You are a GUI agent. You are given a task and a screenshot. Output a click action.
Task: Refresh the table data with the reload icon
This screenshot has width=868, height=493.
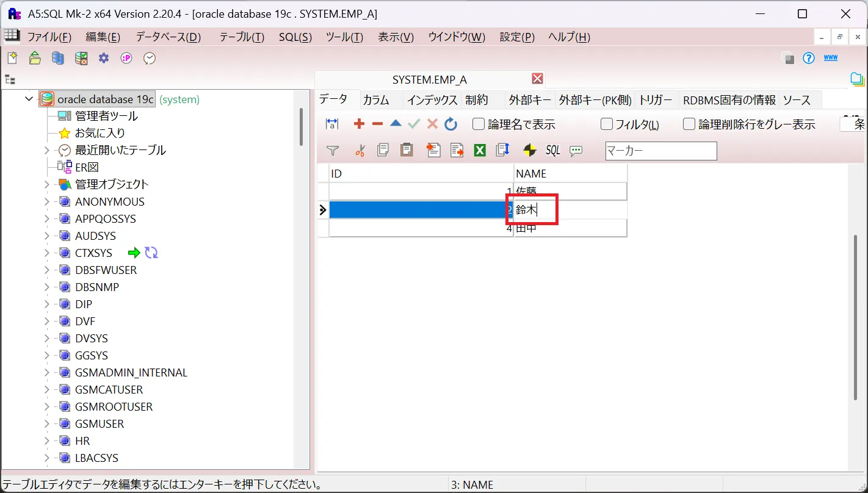[x=450, y=123]
